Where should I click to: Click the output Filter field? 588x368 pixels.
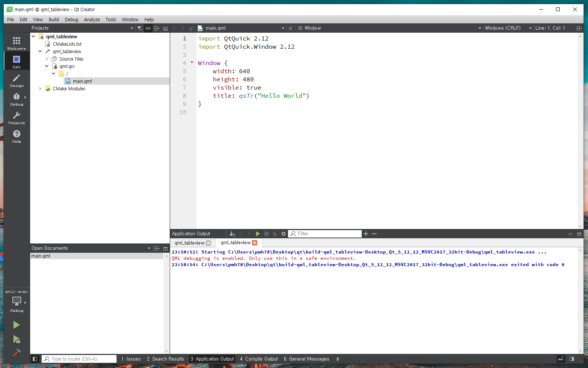pyautogui.click(x=325, y=234)
